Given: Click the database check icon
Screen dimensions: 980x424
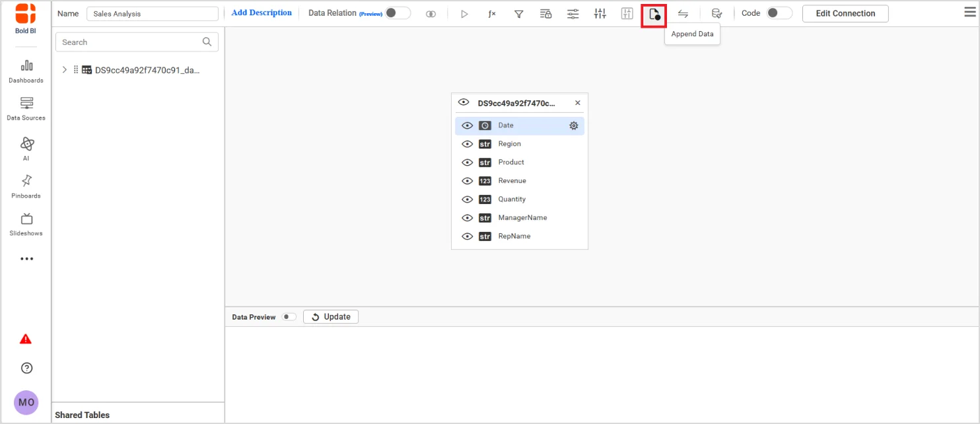Looking at the screenshot, I should pyautogui.click(x=717, y=14).
